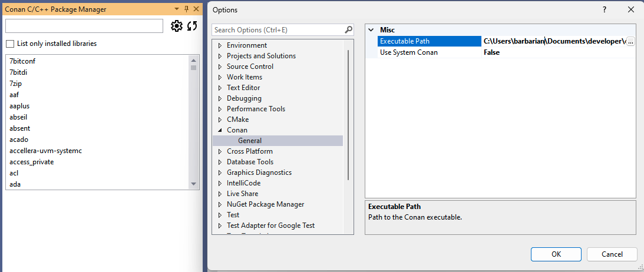Expand the Environment options node
Screen dimensions: 644x272
(220, 45)
